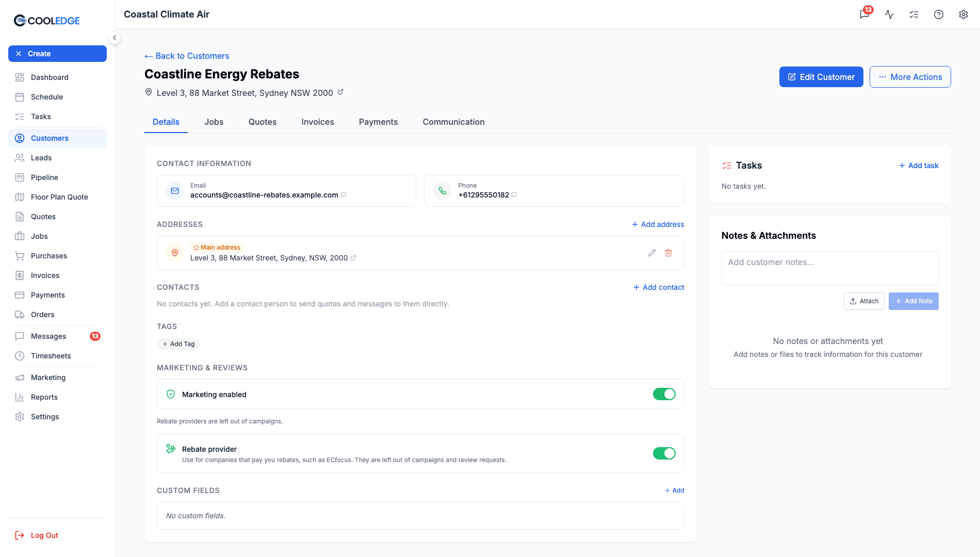980x557 pixels.
Task: Toggle the Rebate provider switch
Action: (664, 453)
